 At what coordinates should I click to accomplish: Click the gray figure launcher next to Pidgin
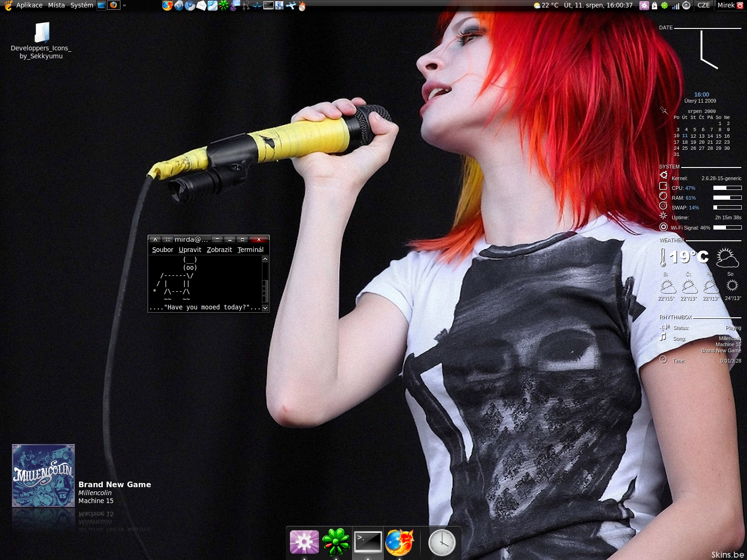coord(246,6)
